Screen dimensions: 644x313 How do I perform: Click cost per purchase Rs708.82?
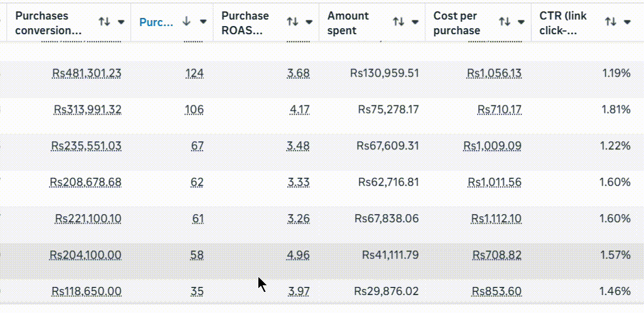[x=497, y=255]
